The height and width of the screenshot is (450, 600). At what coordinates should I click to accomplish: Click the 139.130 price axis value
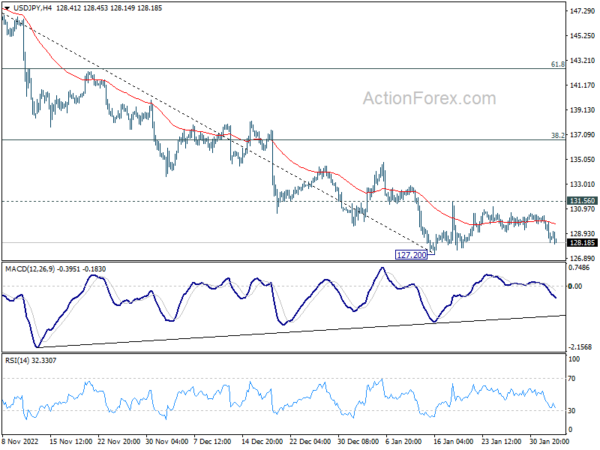[x=582, y=110]
